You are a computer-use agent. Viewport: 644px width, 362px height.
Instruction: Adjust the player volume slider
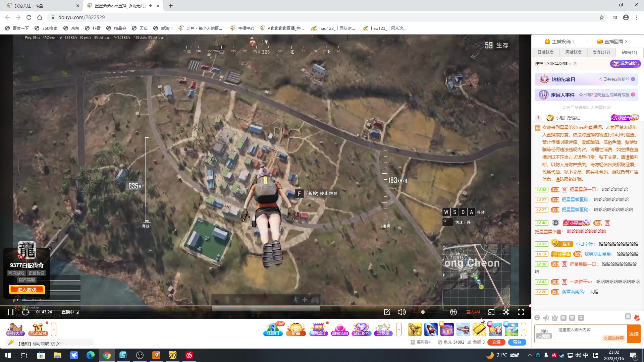click(x=428, y=312)
